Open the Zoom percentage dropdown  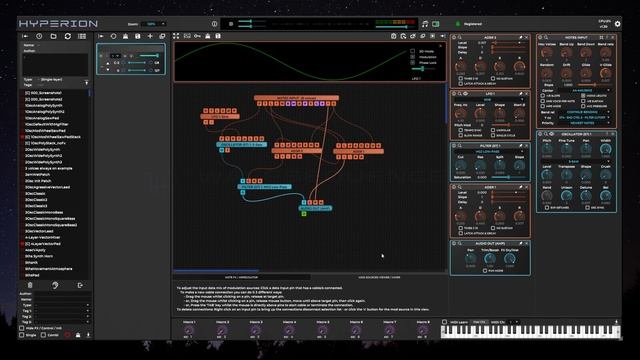tap(154, 24)
